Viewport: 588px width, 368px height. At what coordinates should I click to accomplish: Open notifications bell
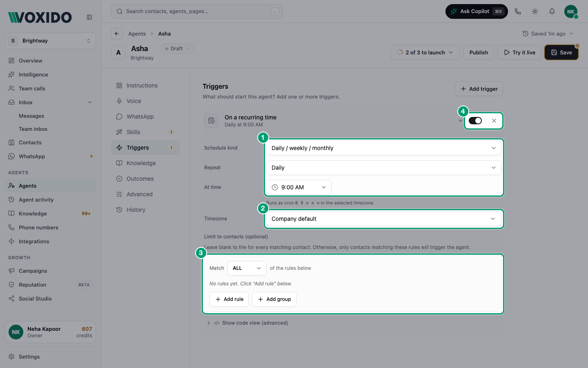[x=552, y=11]
